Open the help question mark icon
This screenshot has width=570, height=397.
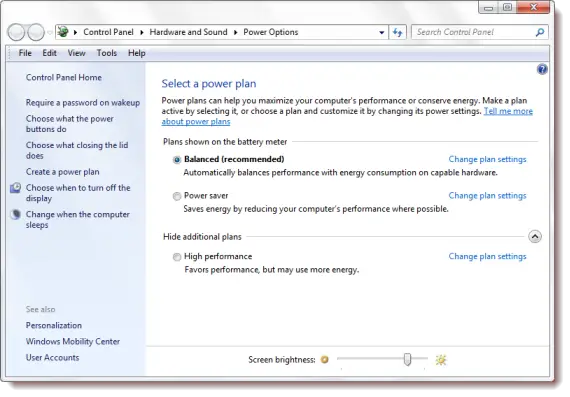(x=542, y=69)
